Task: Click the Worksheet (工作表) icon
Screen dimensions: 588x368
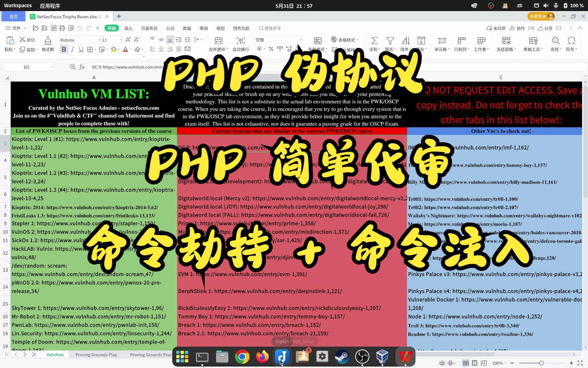Action: [x=481, y=41]
